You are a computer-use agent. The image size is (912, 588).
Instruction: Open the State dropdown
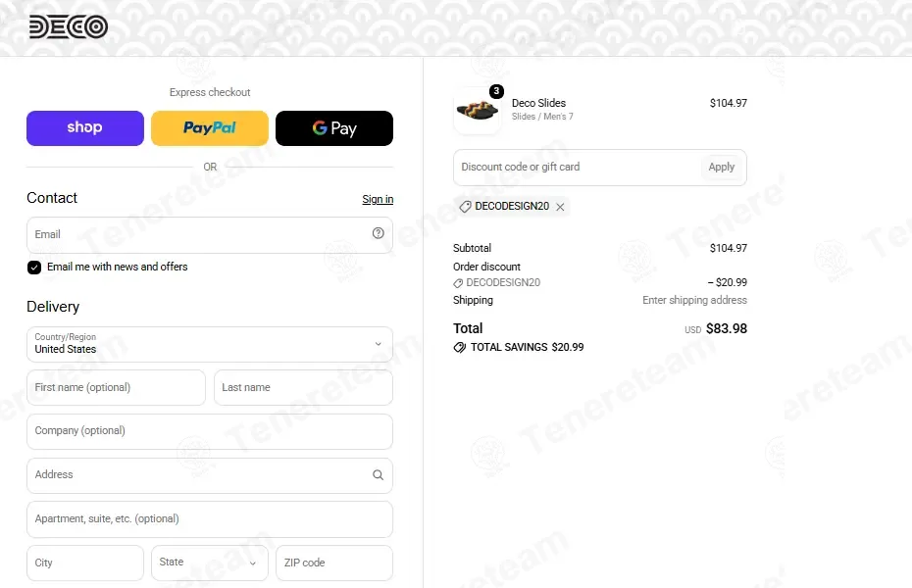210,563
